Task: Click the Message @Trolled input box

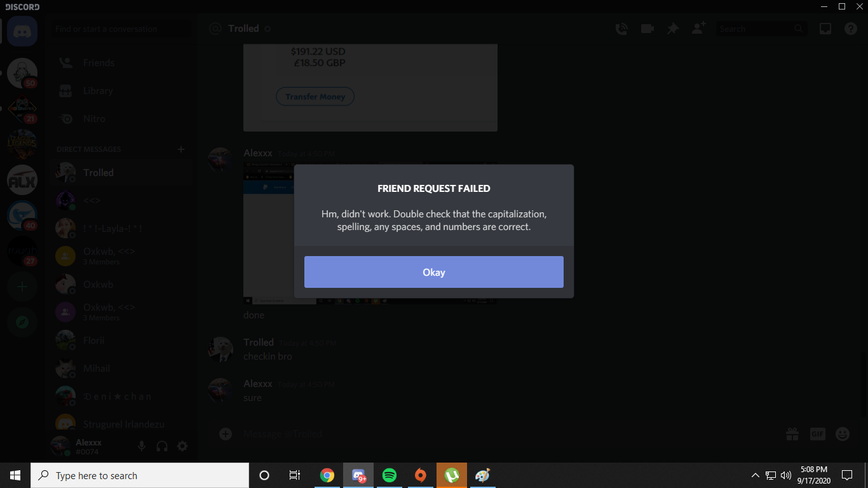Action: coord(505,434)
